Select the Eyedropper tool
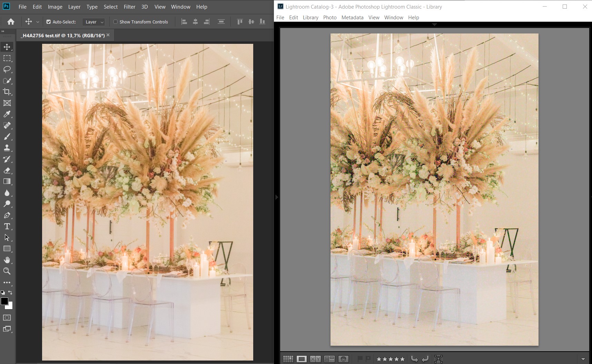 [x=7, y=114]
